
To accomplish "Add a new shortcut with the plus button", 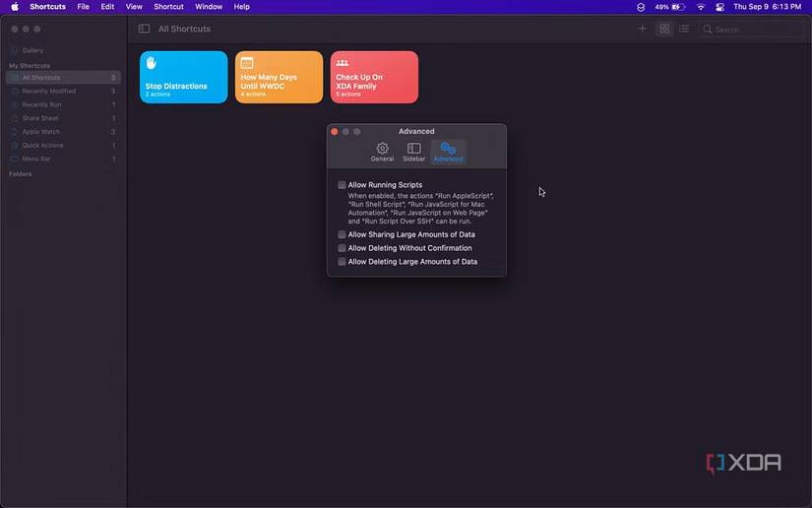I will click(x=642, y=29).
